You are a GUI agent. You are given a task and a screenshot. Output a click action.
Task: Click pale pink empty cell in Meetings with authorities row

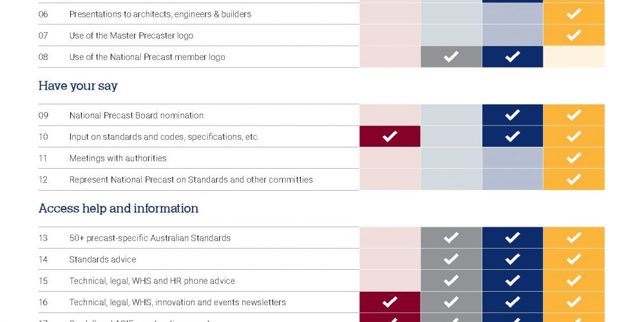pos(390,158)
